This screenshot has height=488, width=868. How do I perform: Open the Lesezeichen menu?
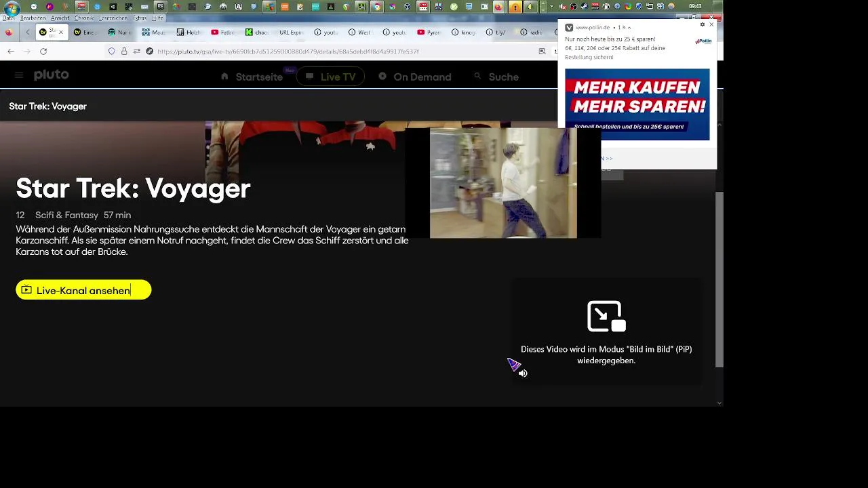(113, 18)
